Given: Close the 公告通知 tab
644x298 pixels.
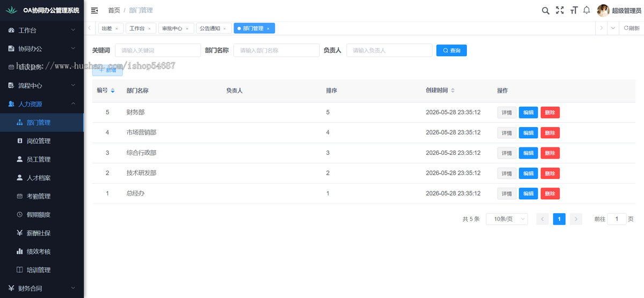Looking at the screenshot, I should pos(224,28).
